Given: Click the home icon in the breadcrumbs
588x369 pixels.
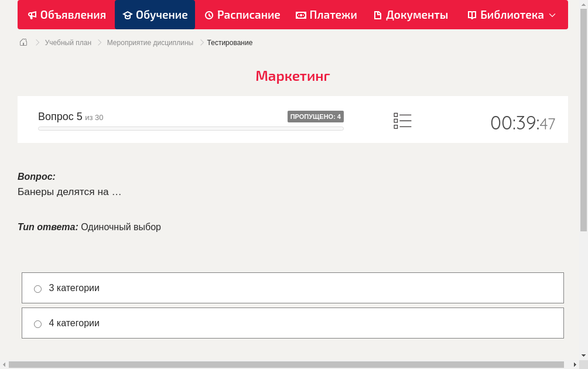Looking at the screenshot, I should tap(23, 42).
